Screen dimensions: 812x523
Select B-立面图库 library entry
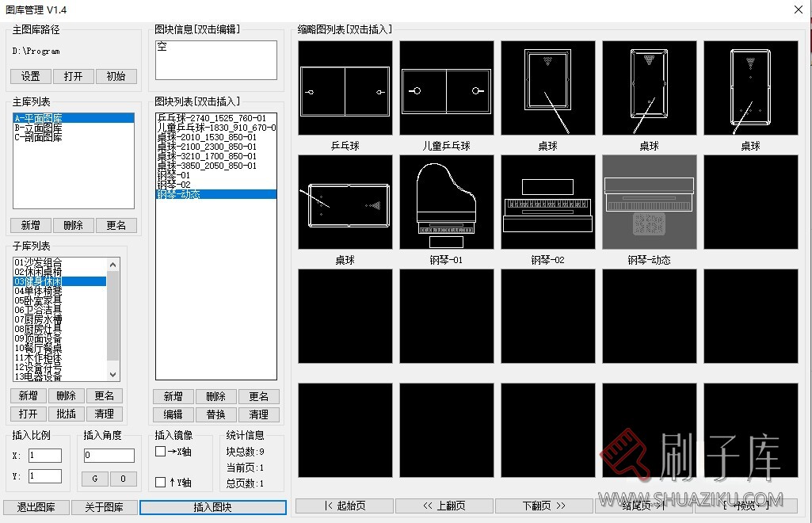pos(72,128)
